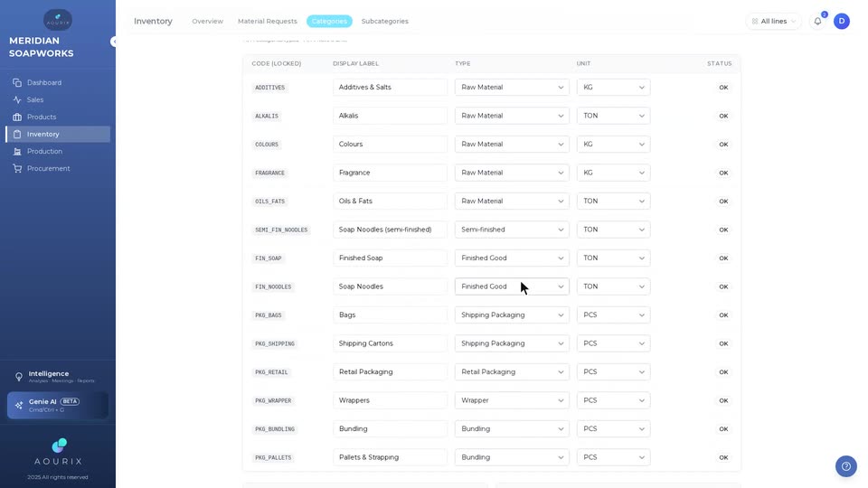Open Unit dropdown for Pallets & Strapping
The image size is (868, 488).
click(613, 457)
